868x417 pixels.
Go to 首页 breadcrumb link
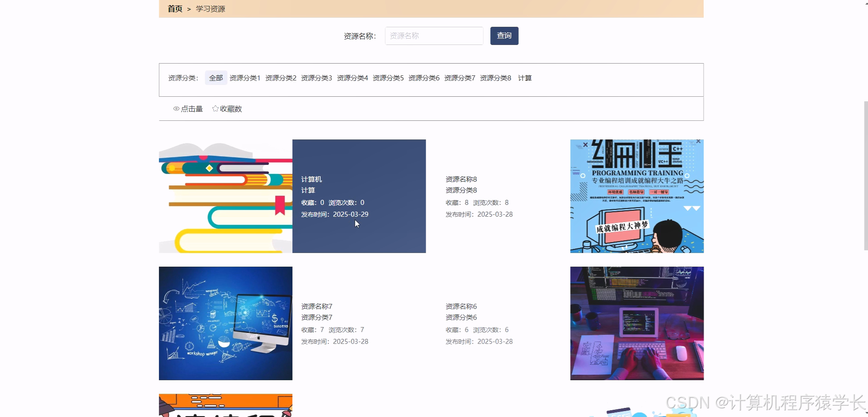click(175, 9)
